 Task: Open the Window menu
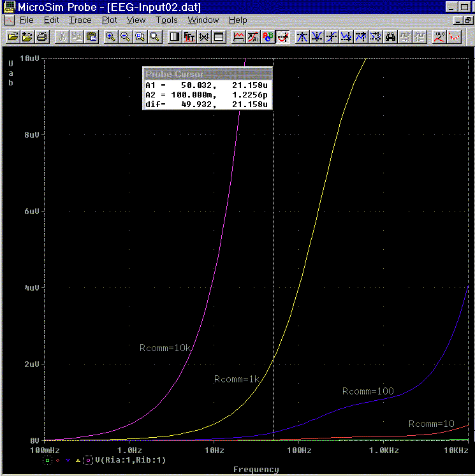[x=203, y=20]
